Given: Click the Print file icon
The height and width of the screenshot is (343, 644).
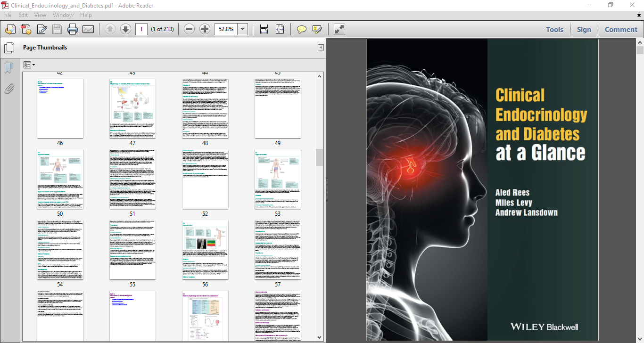Looking at the screenshot, I should click(73, 29).
